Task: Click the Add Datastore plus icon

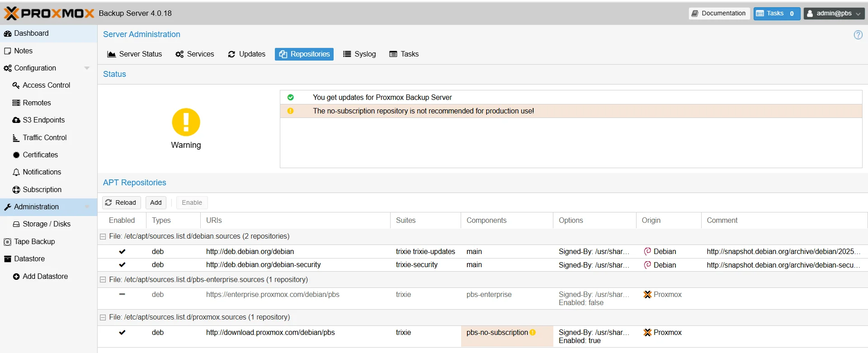Action: coord(16,277)
